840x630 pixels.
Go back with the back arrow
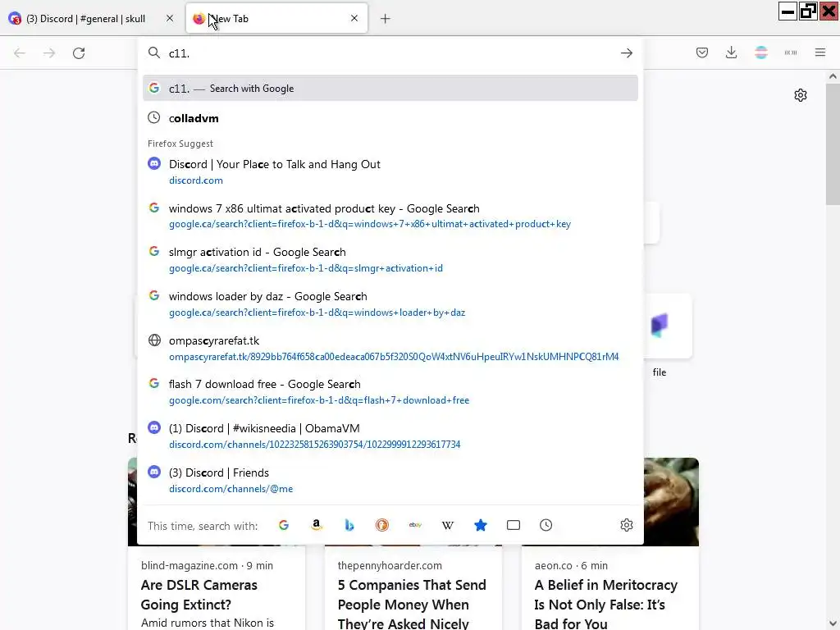tap(20, 53)
